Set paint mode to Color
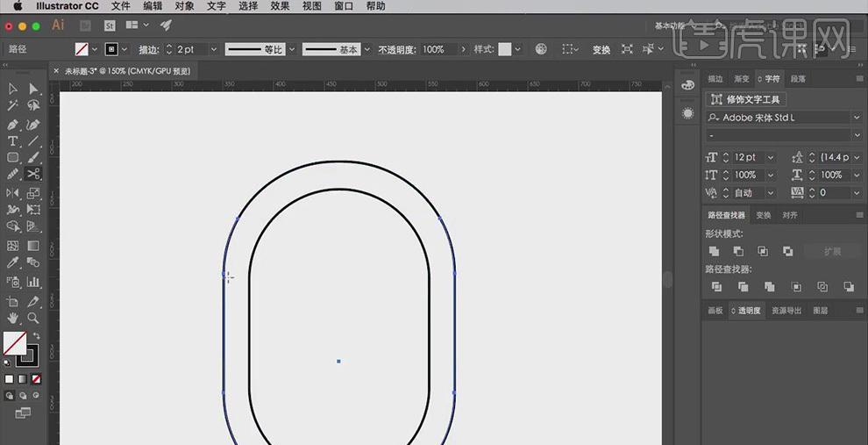 [x=10, y=379]
